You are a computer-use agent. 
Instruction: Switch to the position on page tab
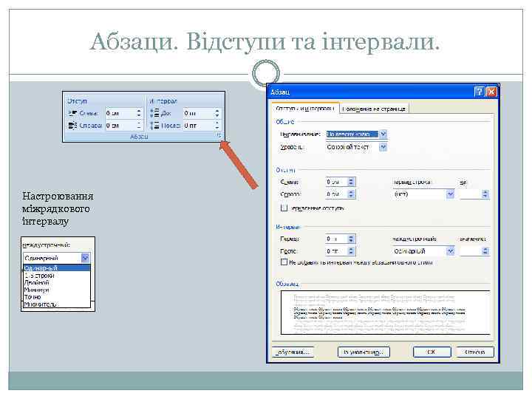click(x=374, y=109)
